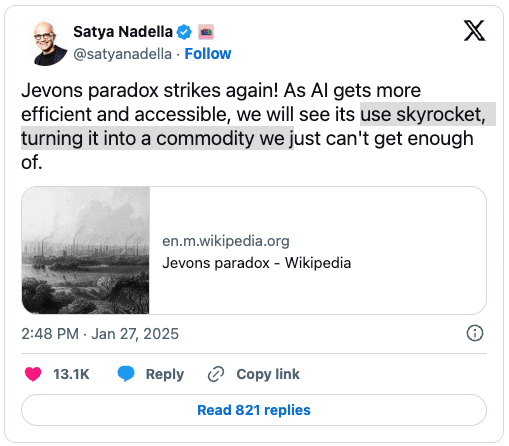The height and width of the screenshot is (446, 509).
Task: Click the tweet text about Jevons paradox
Action: tap(254, 126)
